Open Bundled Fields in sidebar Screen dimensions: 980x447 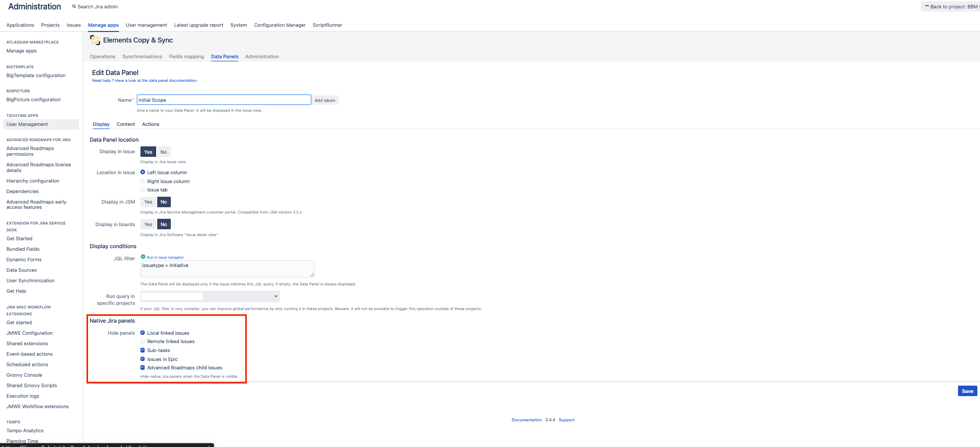[x=23, y=249]
